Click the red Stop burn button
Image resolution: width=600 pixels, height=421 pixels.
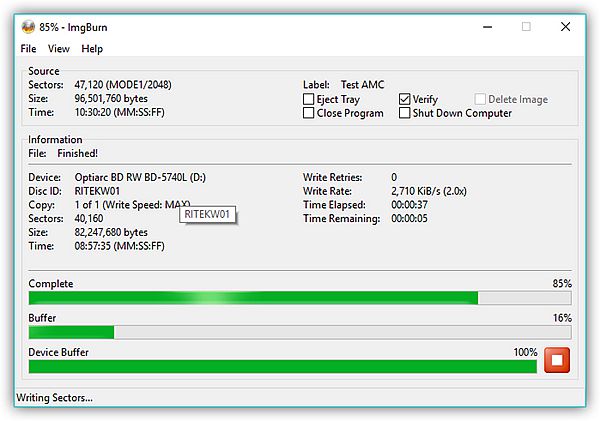(x=557, y=361)
